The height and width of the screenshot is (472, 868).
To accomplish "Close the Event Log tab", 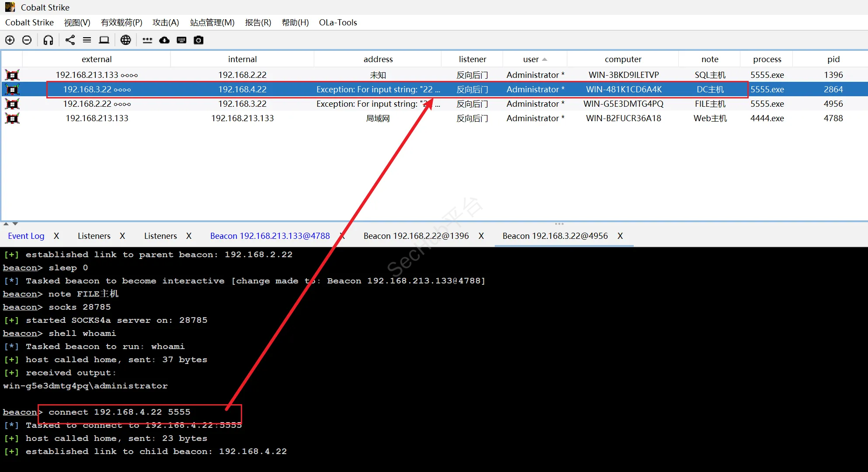I will pos(56,236).
